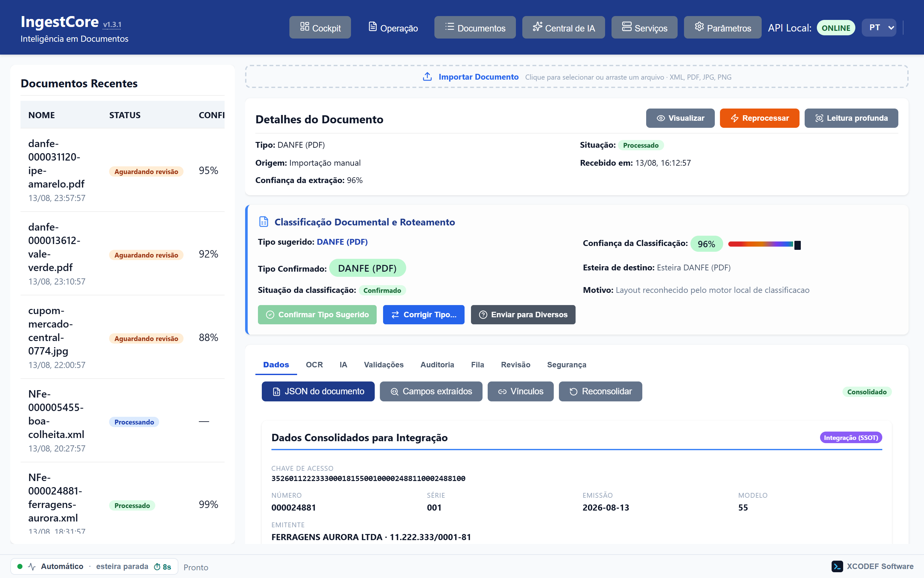Click the eye icon on Visualizar
Image resolution: width=924 pixels, height=578 pixels.
661,118
